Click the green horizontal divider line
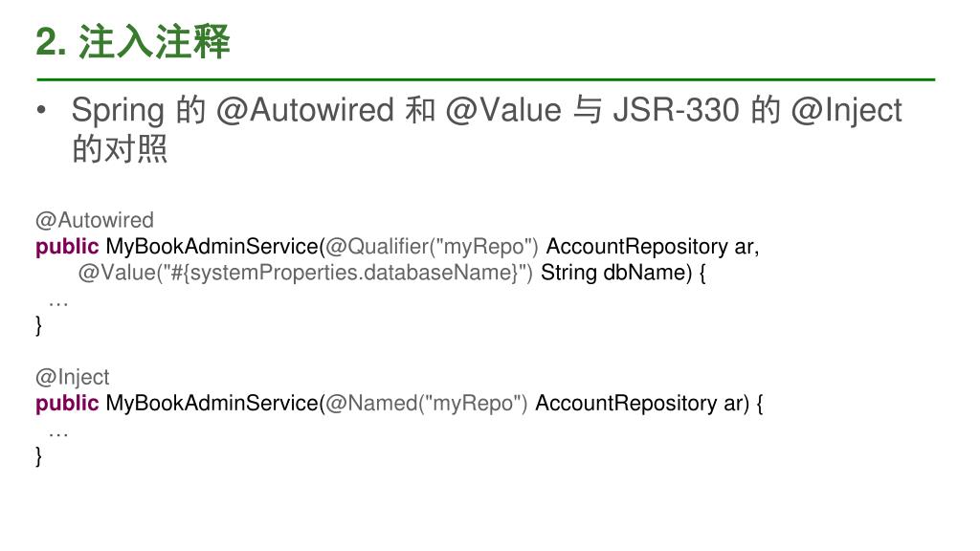The width and height of the screenshot is (980, 551). (485, 80)
